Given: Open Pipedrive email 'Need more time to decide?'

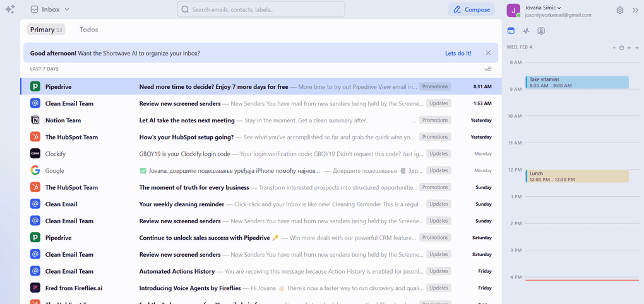Looking at the screenshot, I should click(261, 86).
